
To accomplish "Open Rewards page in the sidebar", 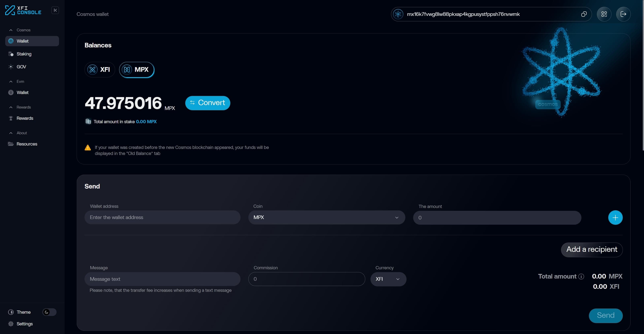I will (32, 118).
